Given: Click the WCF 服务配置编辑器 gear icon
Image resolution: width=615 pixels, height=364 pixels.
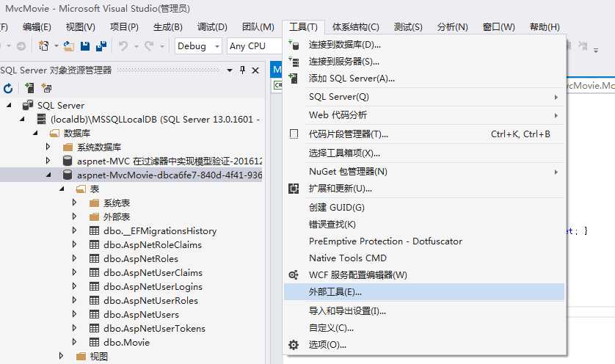Looking at the screenshot, I should click(294, 275).
